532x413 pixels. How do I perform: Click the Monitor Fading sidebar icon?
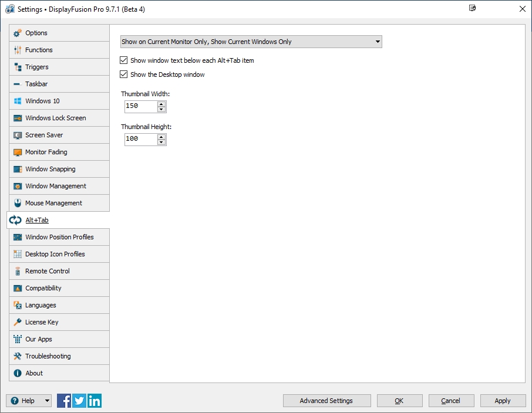[x=18, y=152]
